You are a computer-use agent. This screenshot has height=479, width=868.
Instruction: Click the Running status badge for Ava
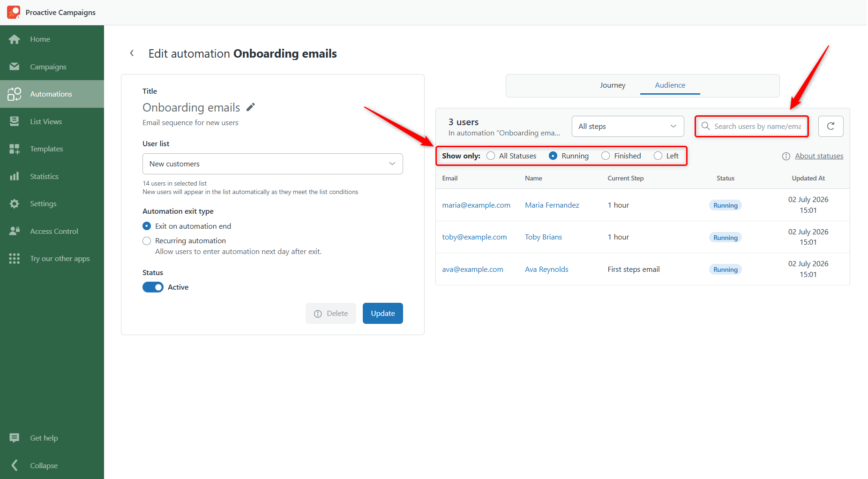click(725, 269)
